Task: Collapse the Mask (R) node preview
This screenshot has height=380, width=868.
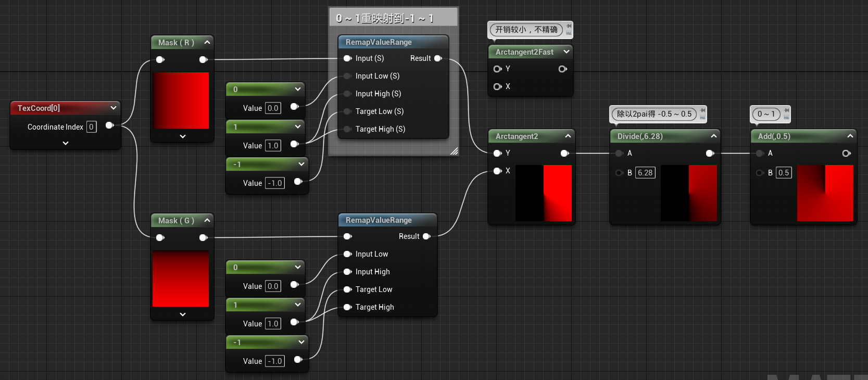Action: point(207,42)
